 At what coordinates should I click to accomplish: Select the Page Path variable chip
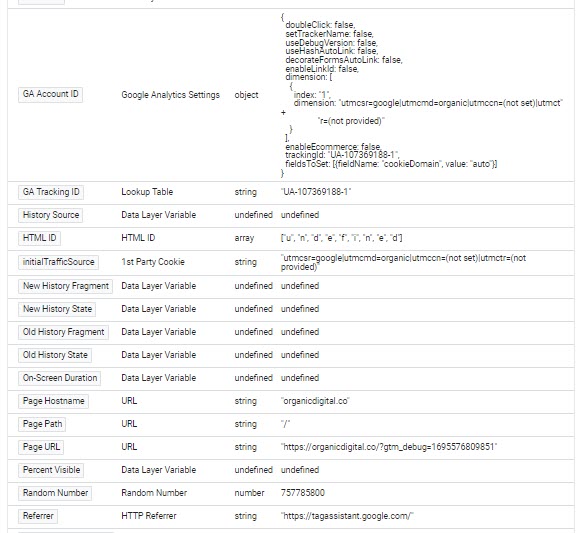[42, 424]
